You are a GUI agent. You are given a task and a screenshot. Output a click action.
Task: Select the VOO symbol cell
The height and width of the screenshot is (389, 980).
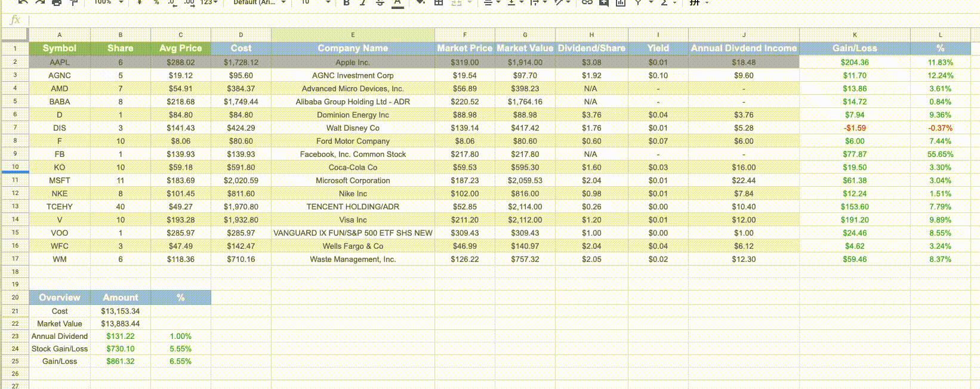pos(60,233)
